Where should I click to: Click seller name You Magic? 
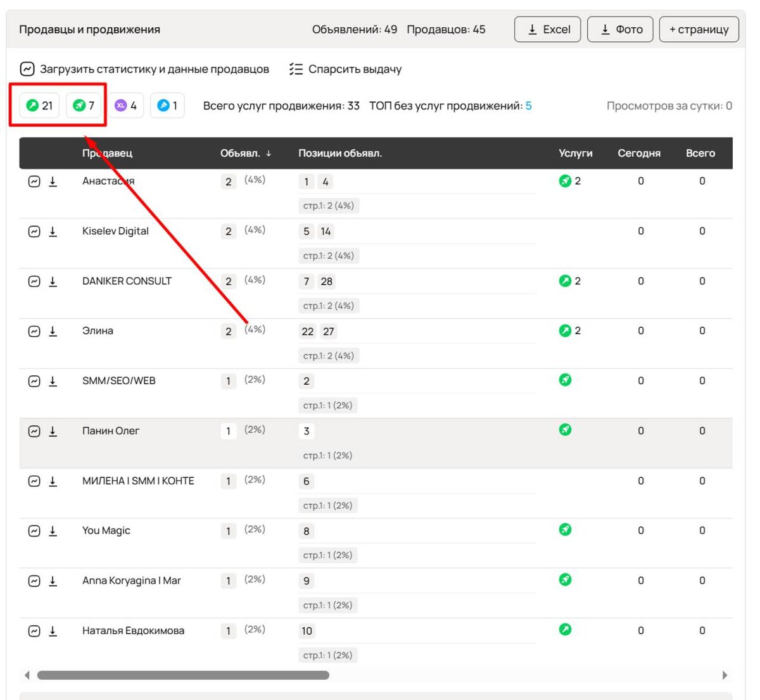pyautogui.click(x=106, y=530)
